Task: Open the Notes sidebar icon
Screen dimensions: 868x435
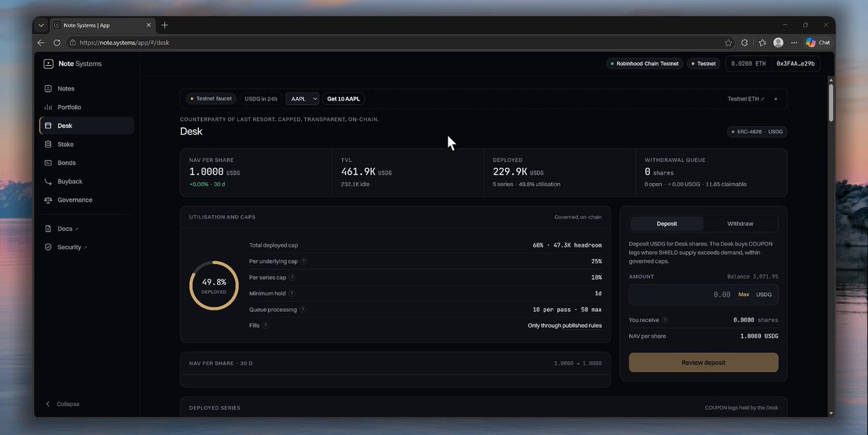Action: [x=48, y=88]
